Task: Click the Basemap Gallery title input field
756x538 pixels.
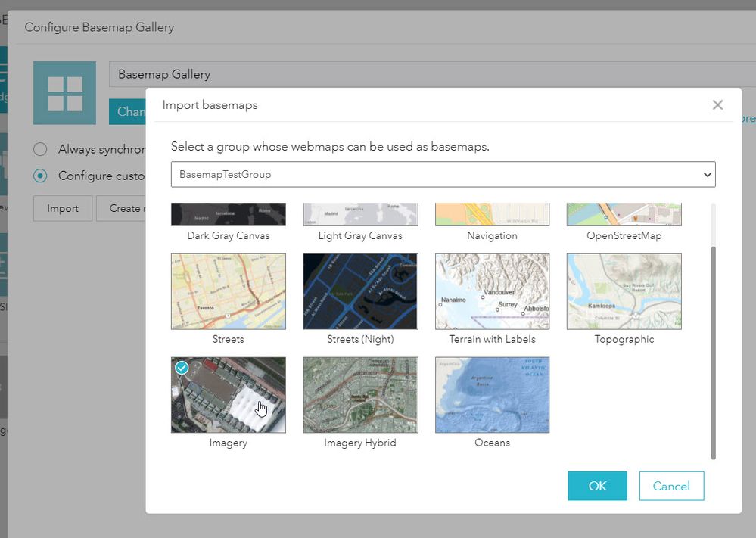Action: click(432, 74)
